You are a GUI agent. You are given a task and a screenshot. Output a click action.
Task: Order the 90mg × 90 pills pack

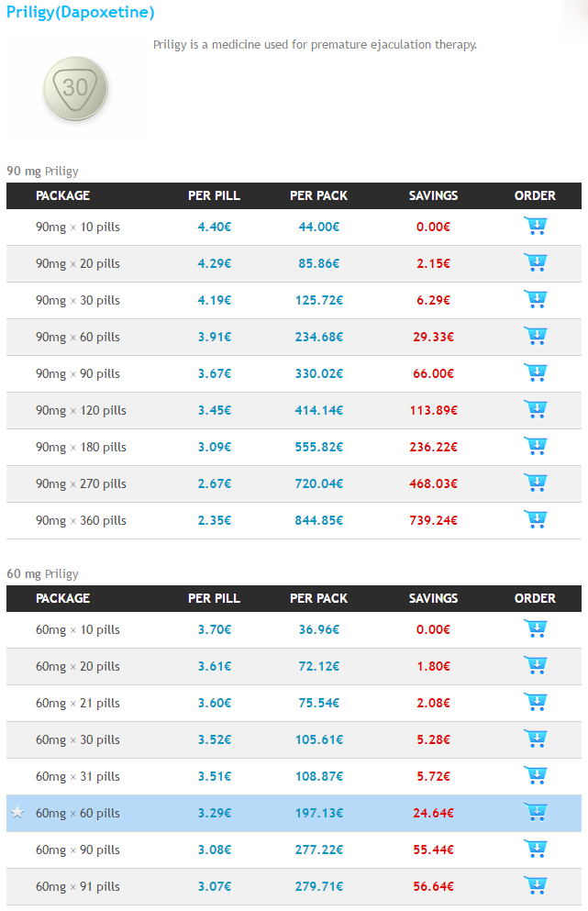pyautogui.click(x=535, y=372)
